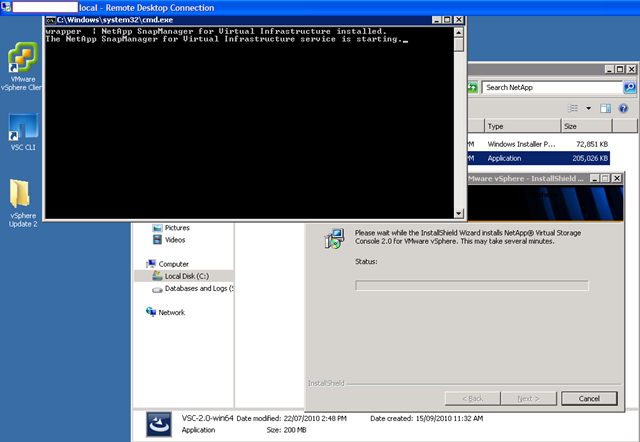The width and height of the screenshot is (640, 442).
Task: Click the Pictures library icon
Action: pos(157,228)
